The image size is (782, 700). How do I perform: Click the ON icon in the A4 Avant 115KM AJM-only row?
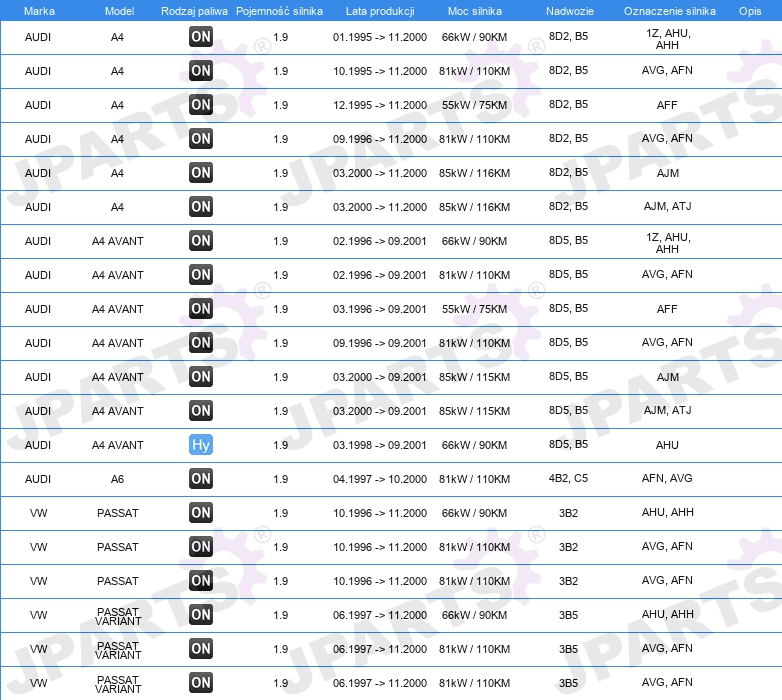[x=201, y=376]
